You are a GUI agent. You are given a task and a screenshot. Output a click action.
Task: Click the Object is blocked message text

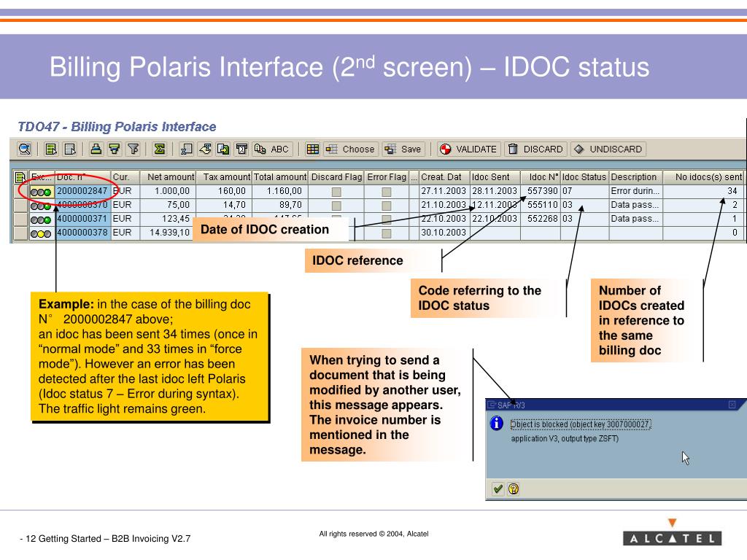pos(580,424)
